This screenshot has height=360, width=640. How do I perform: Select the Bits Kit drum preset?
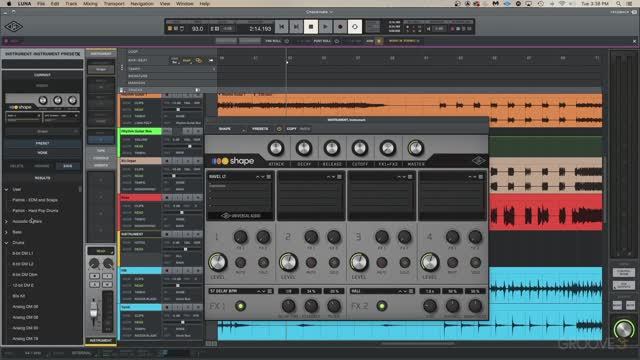tap(19, 296)
